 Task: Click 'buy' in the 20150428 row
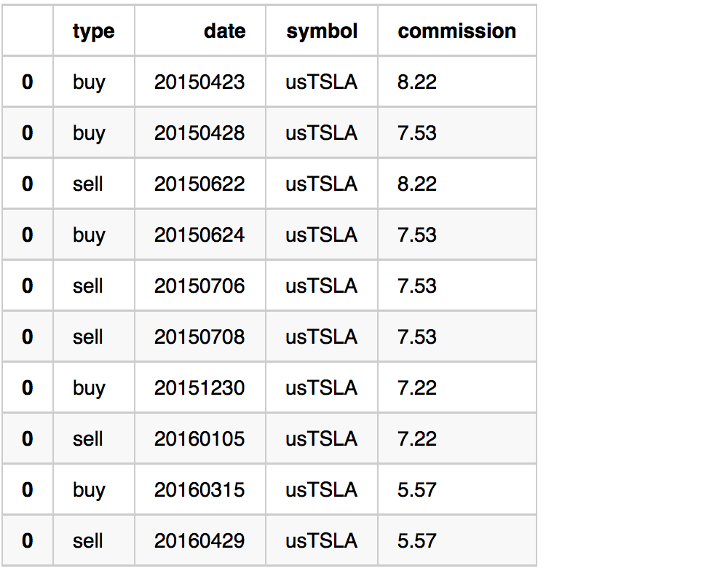89,134
